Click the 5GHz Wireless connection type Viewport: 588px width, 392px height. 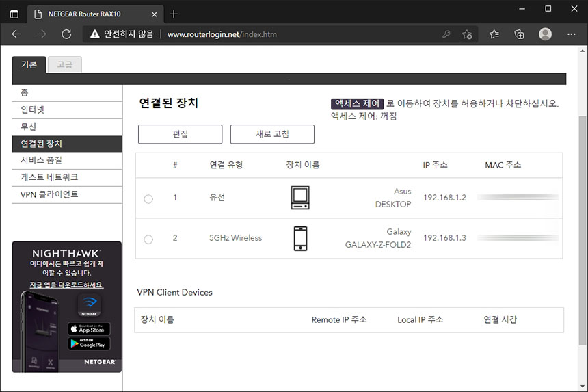[235, 238]
